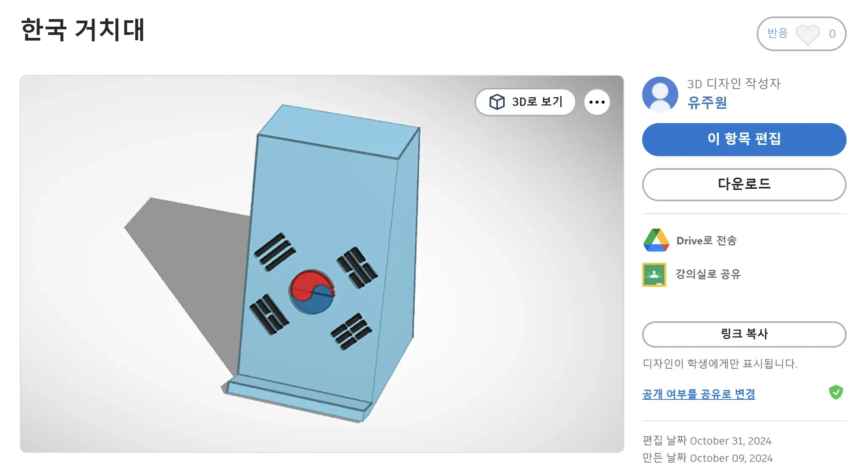The width and height of the screenshot is (868, 470).
Task: Click the 한국 거치대 design title
Action: pyautogui.click(x=83, y=30)
